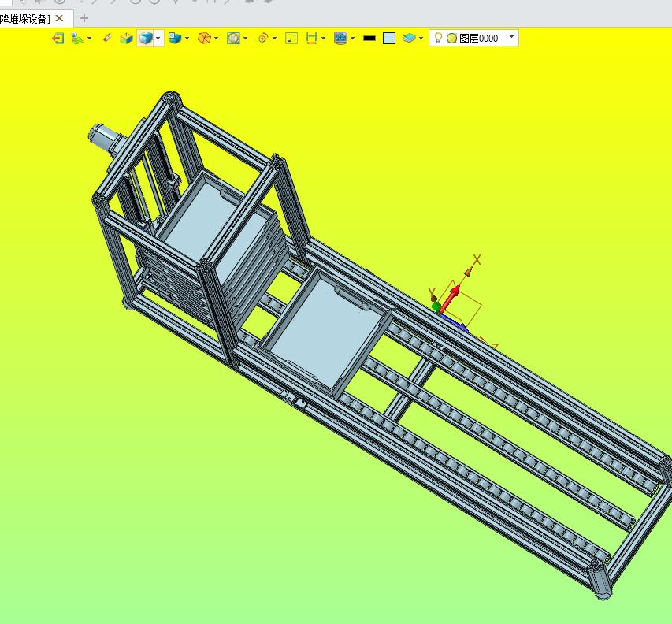The height and width of the screenshot is (624, 672).
Task: Click the red X axis arrow of the triad
Action: point(450,298)
